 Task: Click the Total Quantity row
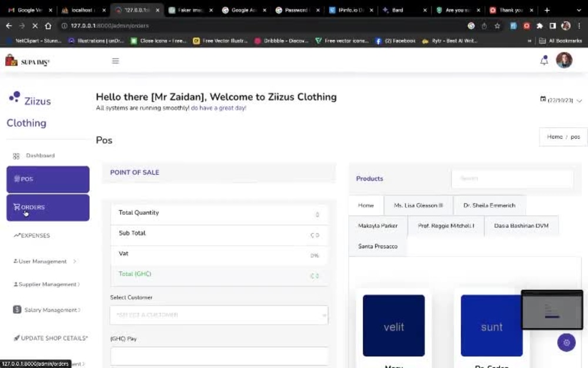tap(219, 214)
